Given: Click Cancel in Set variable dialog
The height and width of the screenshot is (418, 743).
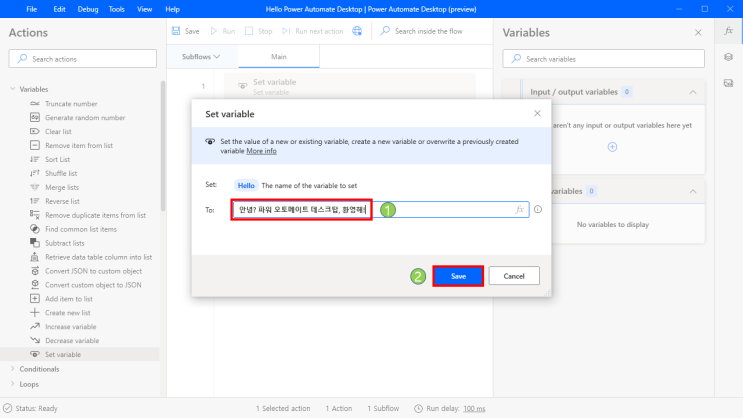Looking at the screenshot, I should coord(514,276).
